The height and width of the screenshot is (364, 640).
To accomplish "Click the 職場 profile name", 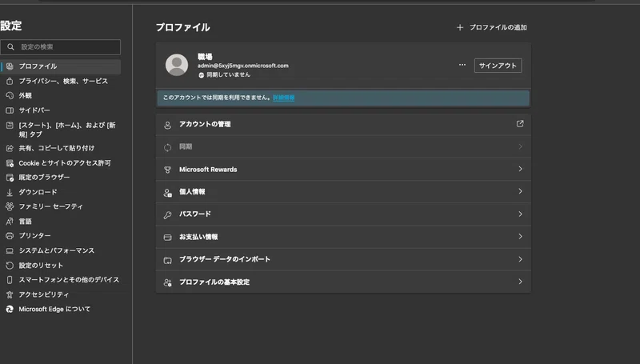I will (205, 57).
